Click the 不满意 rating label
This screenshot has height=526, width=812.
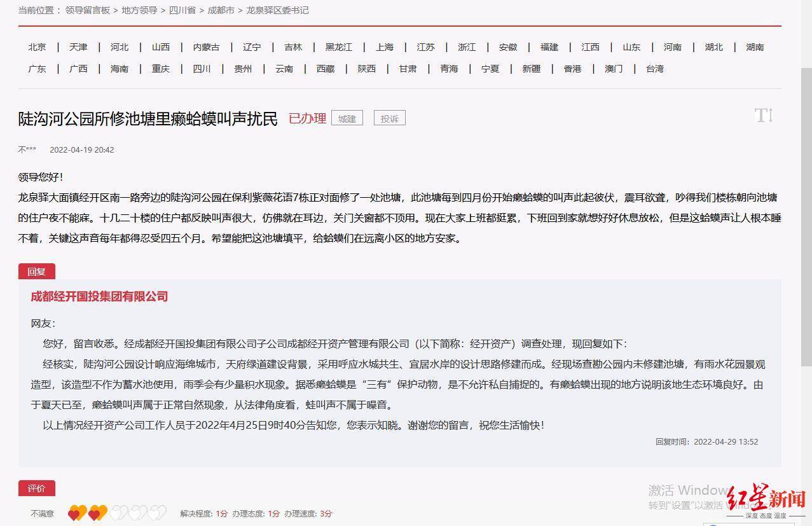pyautogui.click(x=43, y=513)
